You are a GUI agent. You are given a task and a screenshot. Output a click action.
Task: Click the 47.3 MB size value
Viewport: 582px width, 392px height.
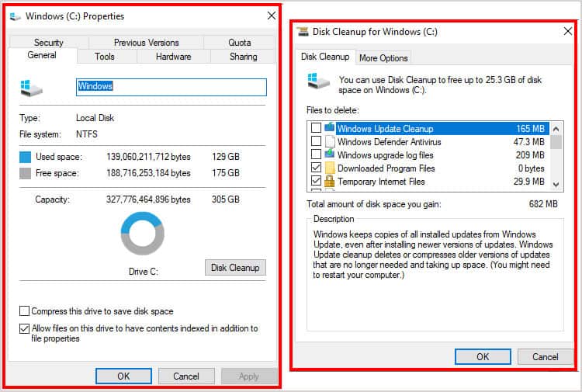pos(529,142)
